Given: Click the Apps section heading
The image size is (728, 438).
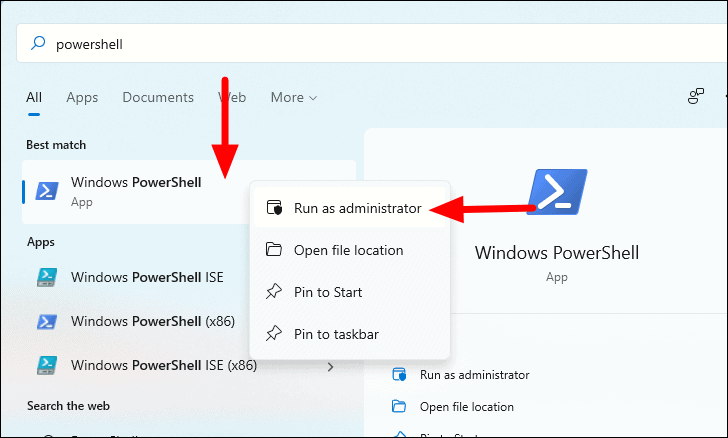Looking at the screenshot, I should point(41,242).
